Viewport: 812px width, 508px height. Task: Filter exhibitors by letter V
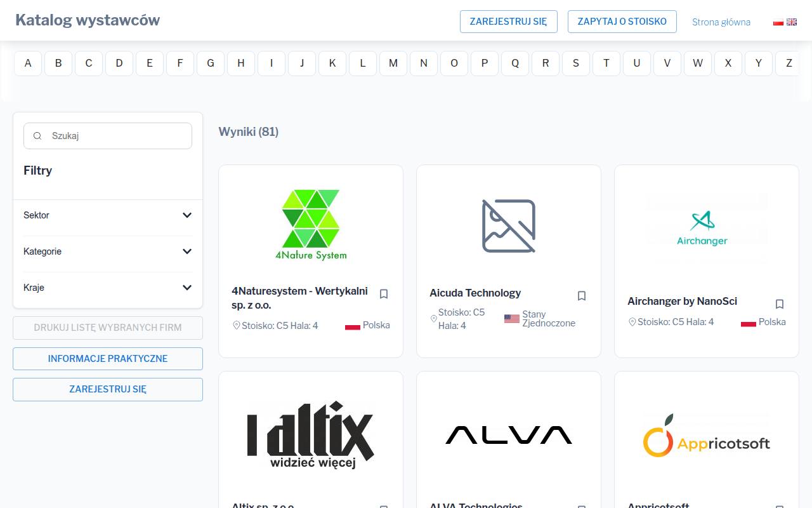[667, 63]
